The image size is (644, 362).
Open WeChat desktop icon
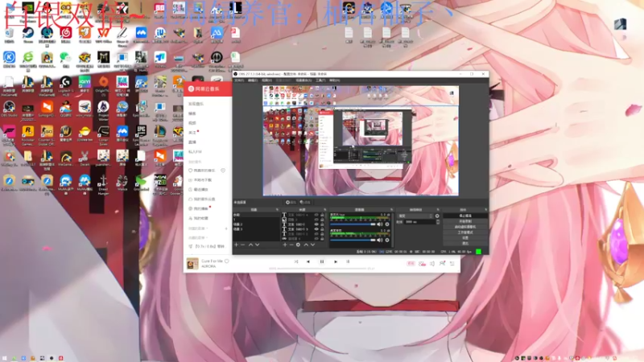66,59
